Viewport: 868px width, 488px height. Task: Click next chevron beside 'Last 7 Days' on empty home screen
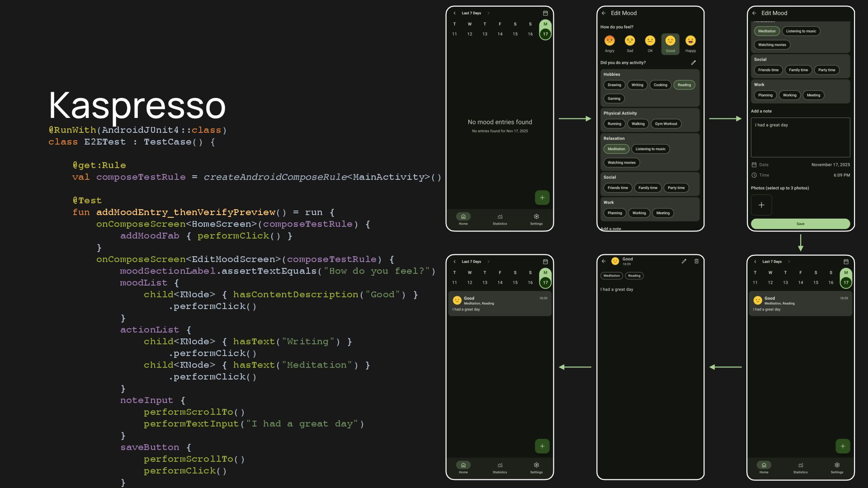pyautogui.click(x=488, y=13)
